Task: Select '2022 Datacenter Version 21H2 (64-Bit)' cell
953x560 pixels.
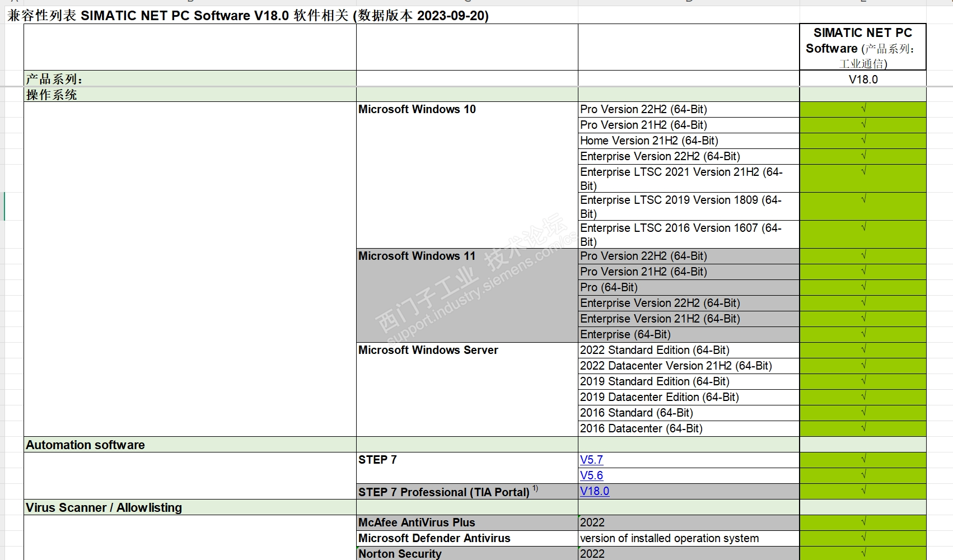Action: click(689, 366)
